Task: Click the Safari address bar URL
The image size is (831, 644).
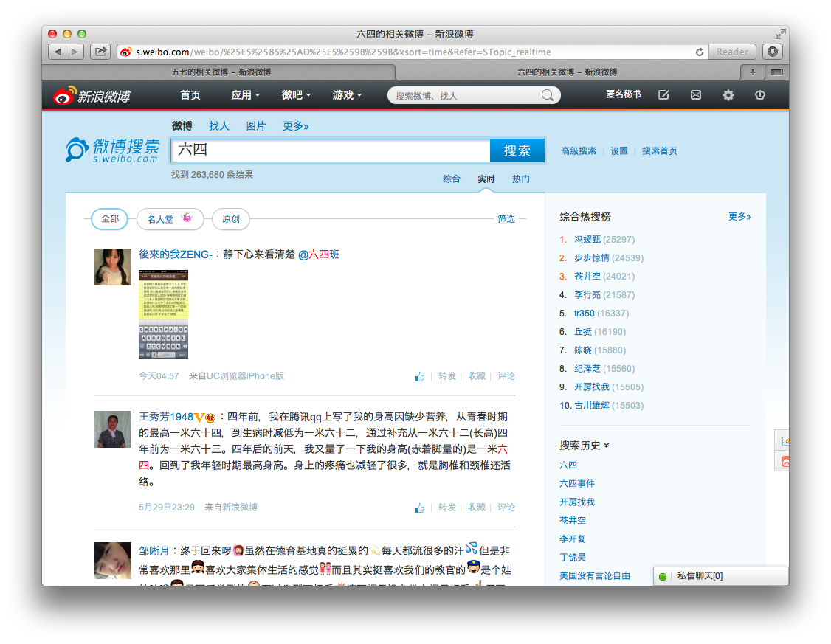Action: [343, 52]
